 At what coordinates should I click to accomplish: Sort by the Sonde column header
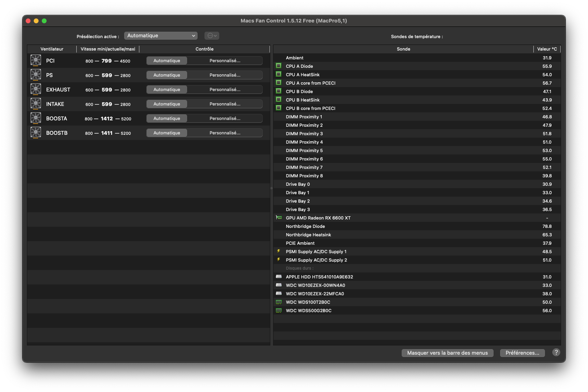[403, 49]
